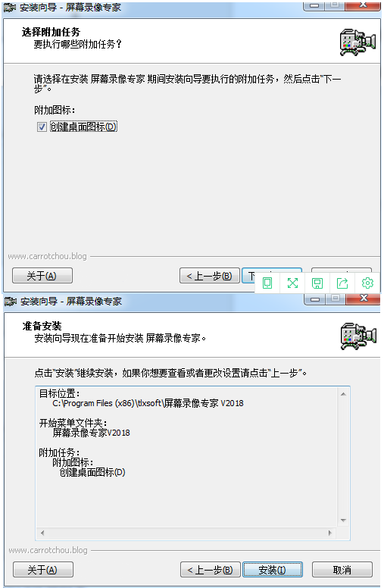Click 关于(A) button in upper wizard
The image size is (384, 588).
point(42,276)
